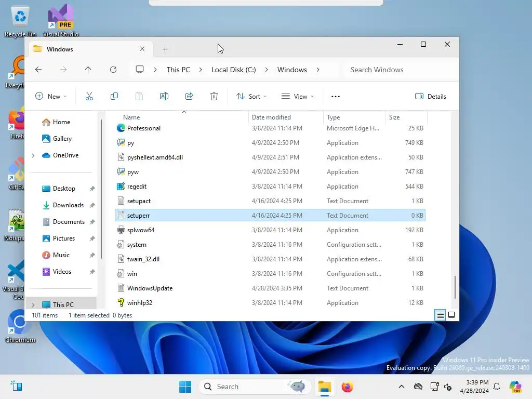Screen dimensions: 532x399
Task: Click the file list vertical scrollbar
Action: coord(455,287)
